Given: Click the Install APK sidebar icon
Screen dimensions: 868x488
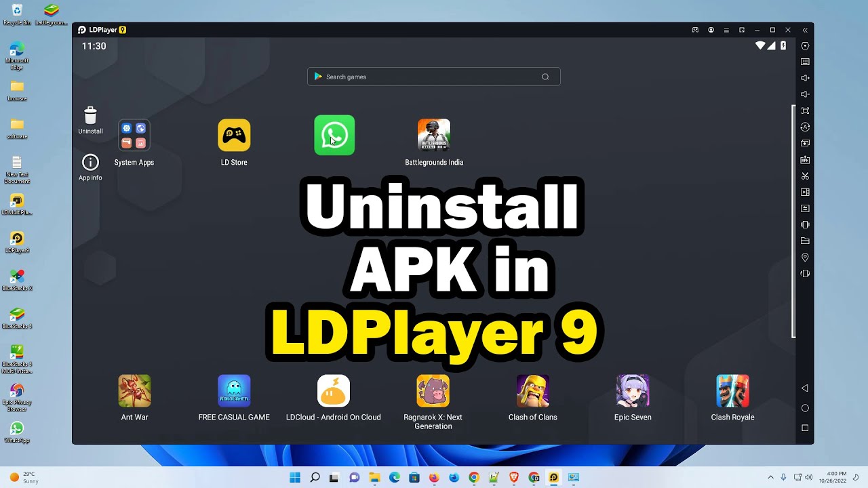Looking at the screenshot, I should click(805, 159).
